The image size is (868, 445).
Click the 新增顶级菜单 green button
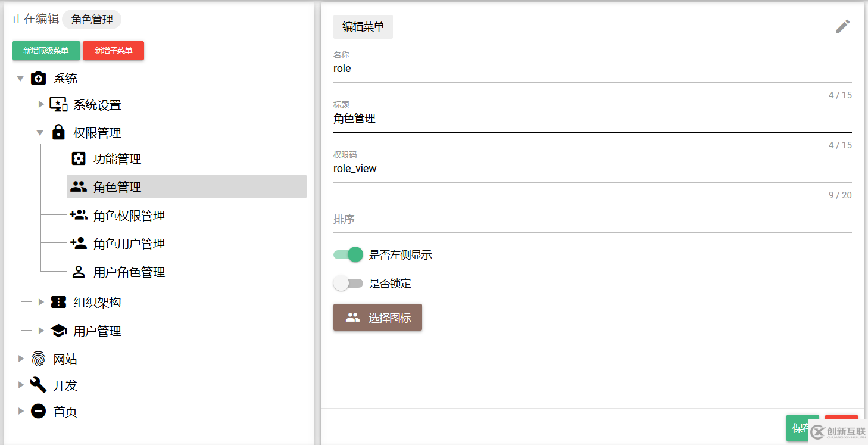(x=46, y=51)
